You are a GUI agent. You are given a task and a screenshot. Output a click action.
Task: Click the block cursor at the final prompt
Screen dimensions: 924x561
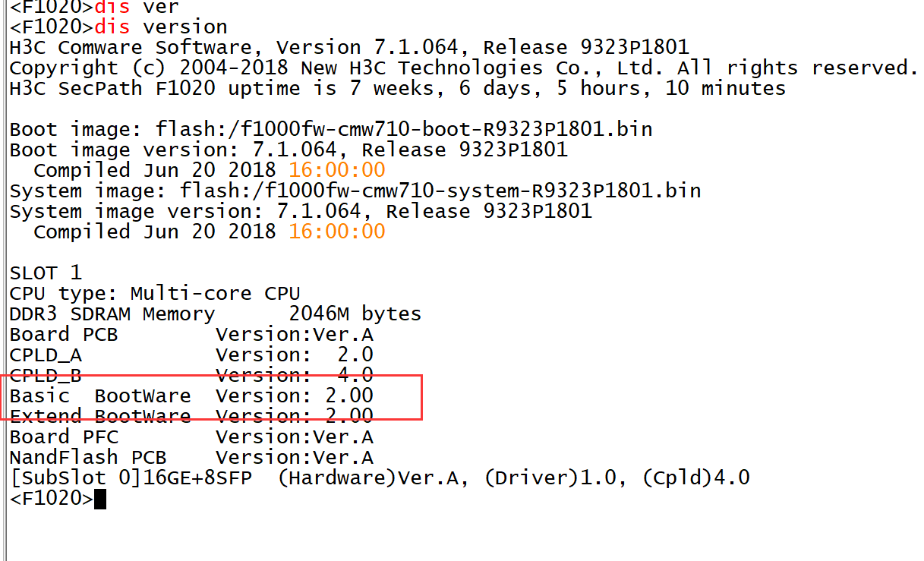click(x=100, y=500)
